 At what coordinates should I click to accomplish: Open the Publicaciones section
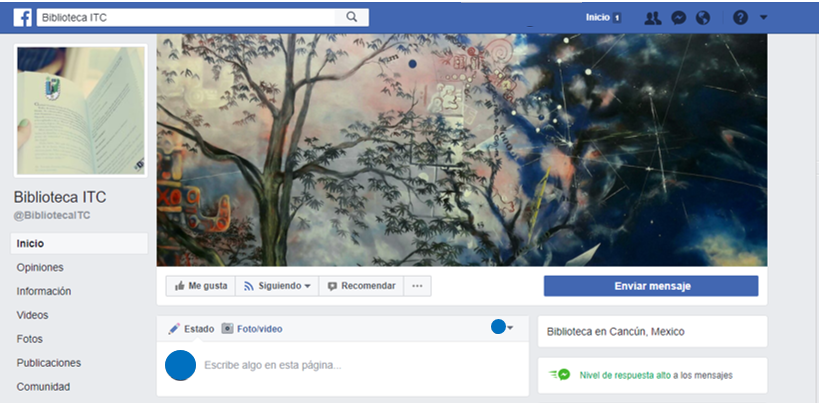click(x=49, y=363)
